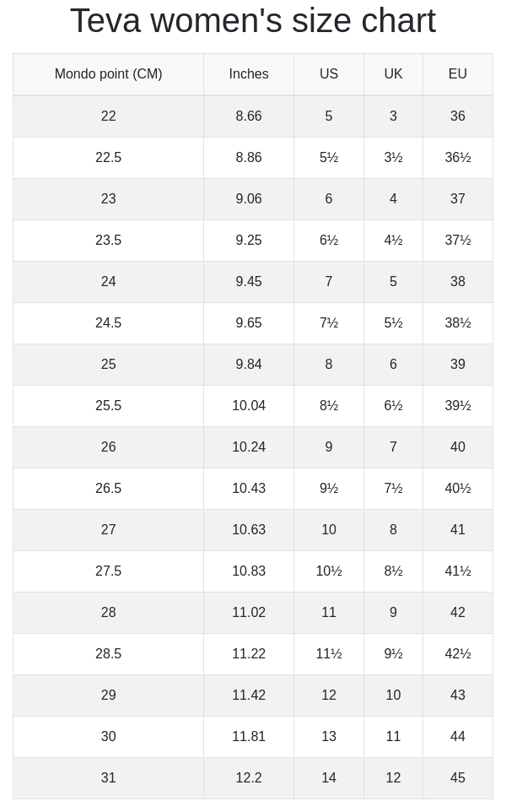Viewport: 506px width, 812px height.
Task: Click the EU size 44 cell
Action: [458, 736]
